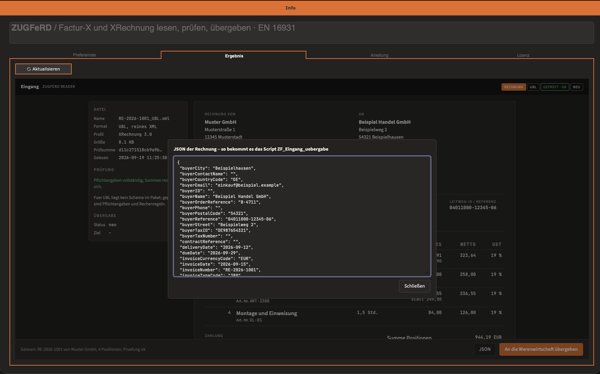Click recipient Beispiel Handel GmbH
Screen dimensions: 600x374
tap(385, 122)
